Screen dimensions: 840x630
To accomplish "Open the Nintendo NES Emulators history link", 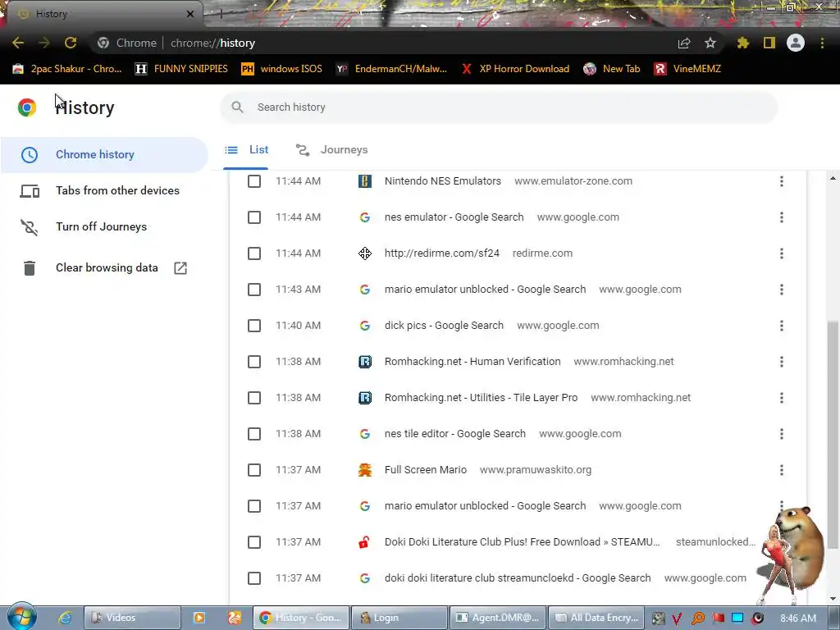I will (x=442, y=181).
